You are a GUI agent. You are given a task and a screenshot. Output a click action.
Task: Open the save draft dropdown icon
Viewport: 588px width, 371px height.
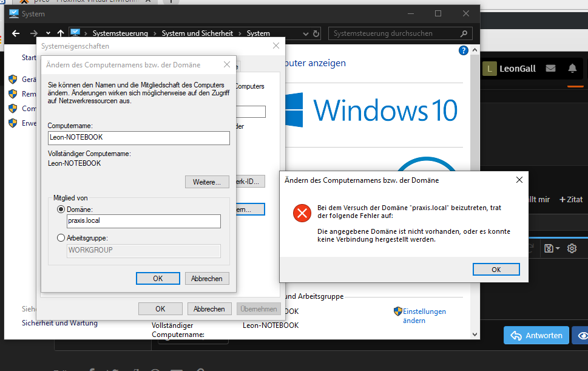click(552, 248)
